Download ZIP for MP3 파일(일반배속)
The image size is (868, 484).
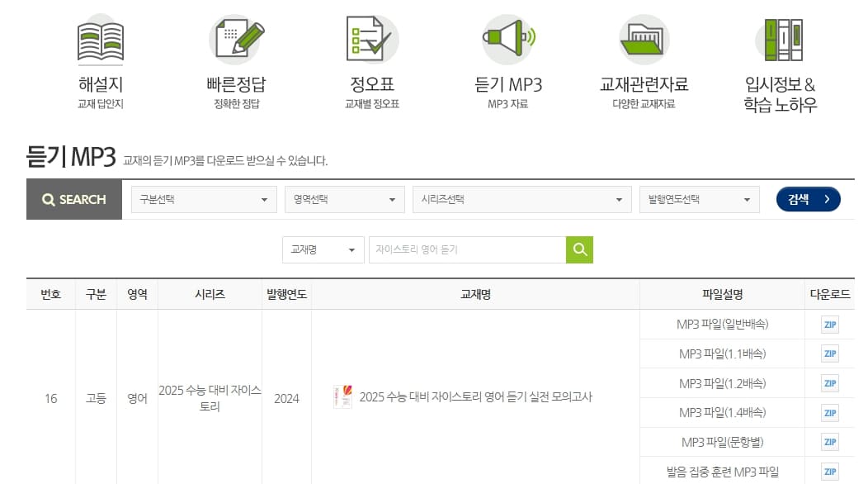click(828, 325)
